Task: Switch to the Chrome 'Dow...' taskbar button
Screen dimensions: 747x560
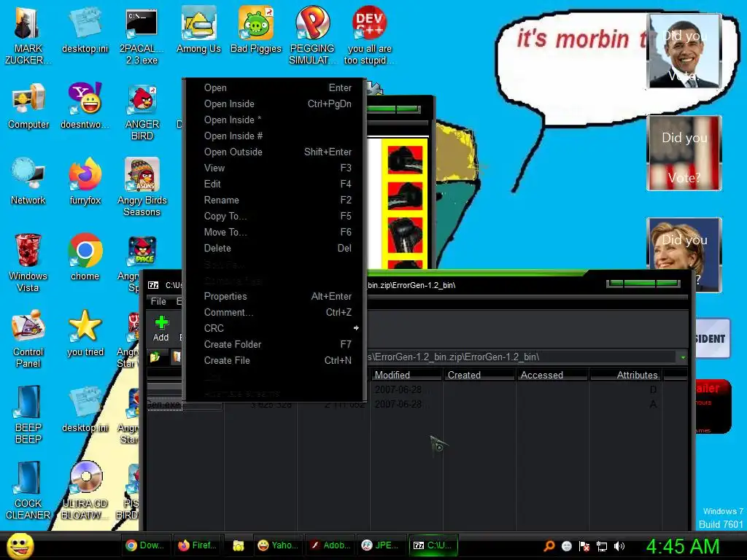Action: [x=145, y=545]
